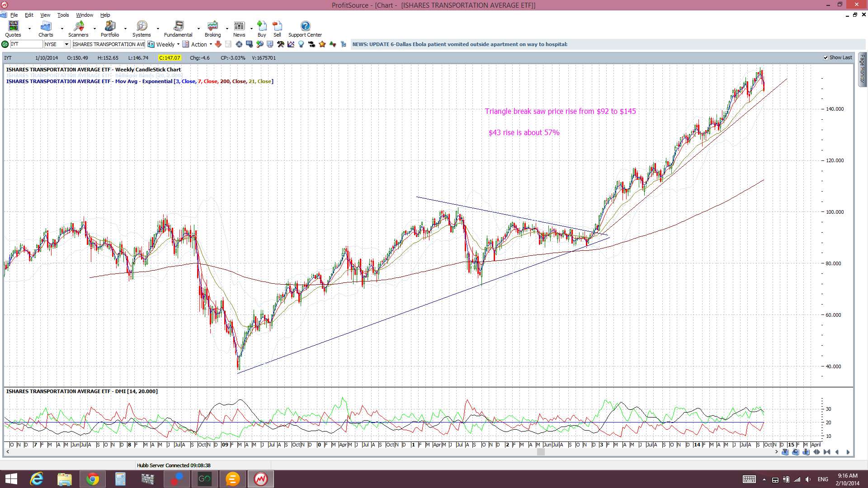
Task: Expand the Quotes dropdown arrow
Action: [29, 29]
